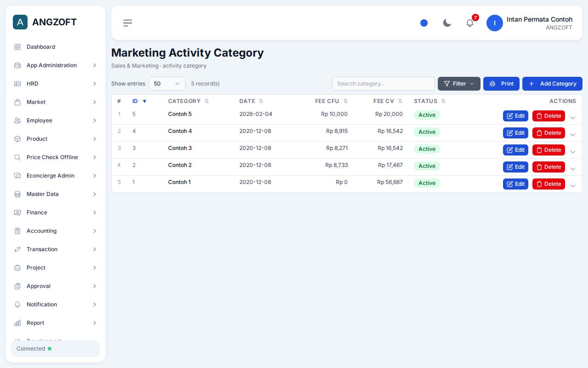This screenshot has height=368, width=588.
Task: Click the blue theme color dot
Action: pos(424,23)
